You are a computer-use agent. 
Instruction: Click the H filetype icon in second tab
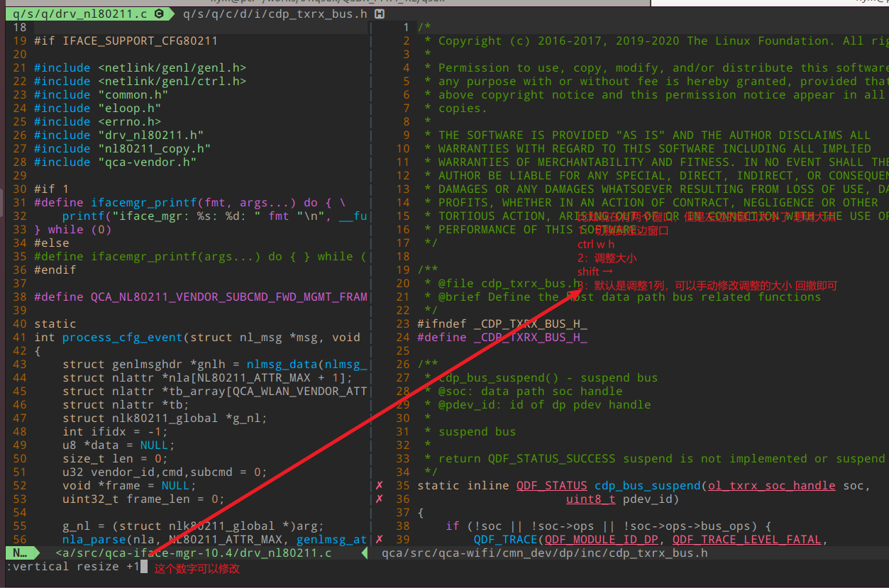(x=380, y=13)
